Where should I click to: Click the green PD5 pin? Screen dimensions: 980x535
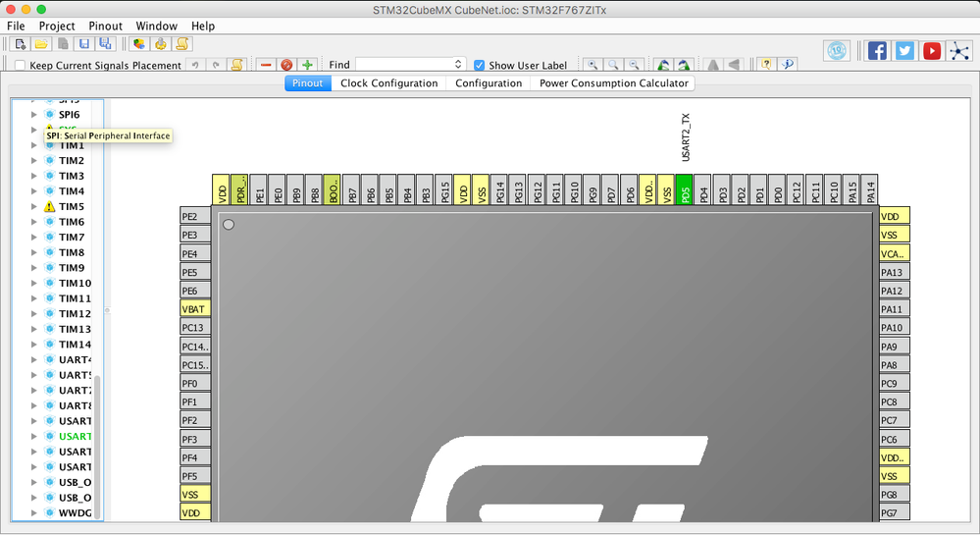point(685,189)
